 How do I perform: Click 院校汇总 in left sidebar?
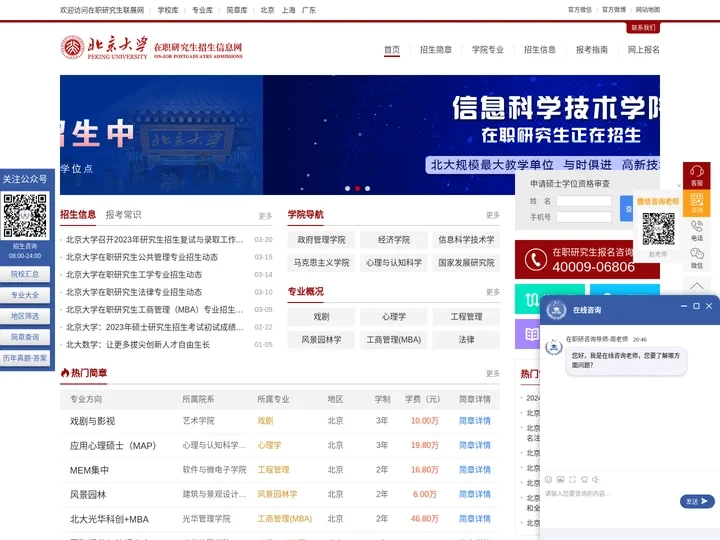click(x=25, y=274)
